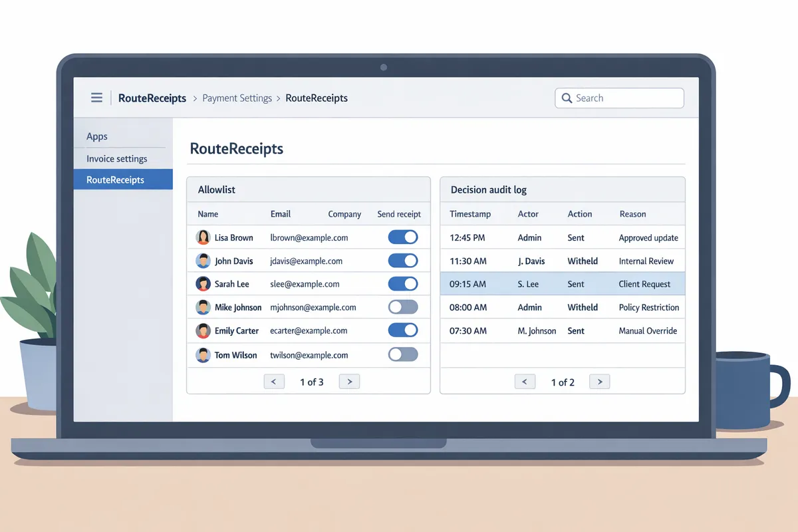This screenshot has height=532, width=798.
Task: Disable send receipt for Lisa Brown
Action: tap(403, 237)
